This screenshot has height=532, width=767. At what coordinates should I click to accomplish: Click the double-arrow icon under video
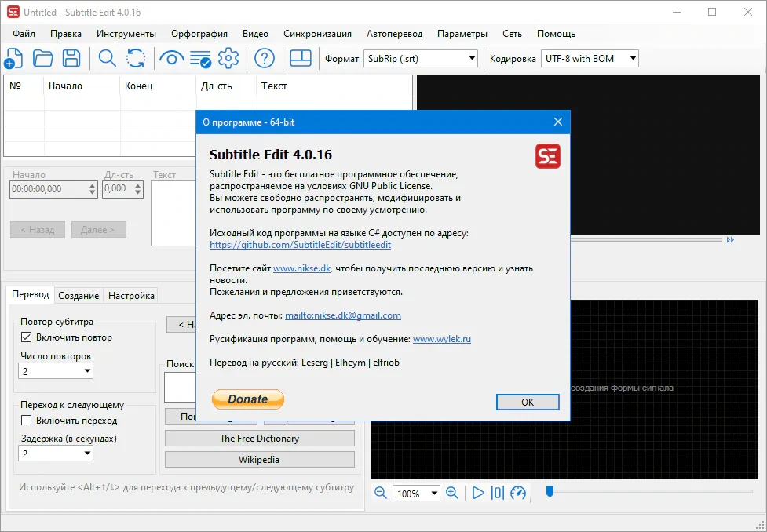click(730, 240)
